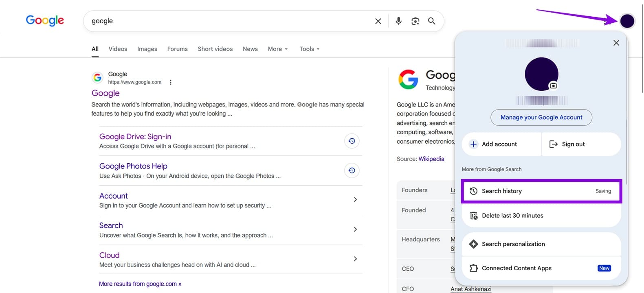
Task: Click the Add account button
Action: [501, 144]
